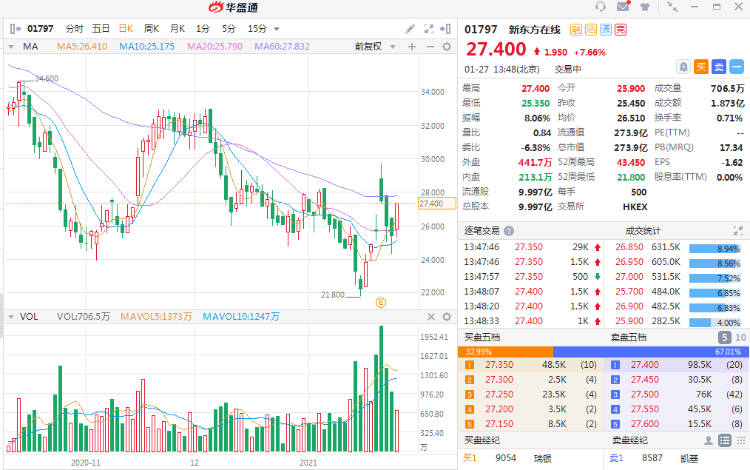The image size is (750, 470).
Task: Click the 8.94% volume distribution bar
Action: [x=715, y=248]
